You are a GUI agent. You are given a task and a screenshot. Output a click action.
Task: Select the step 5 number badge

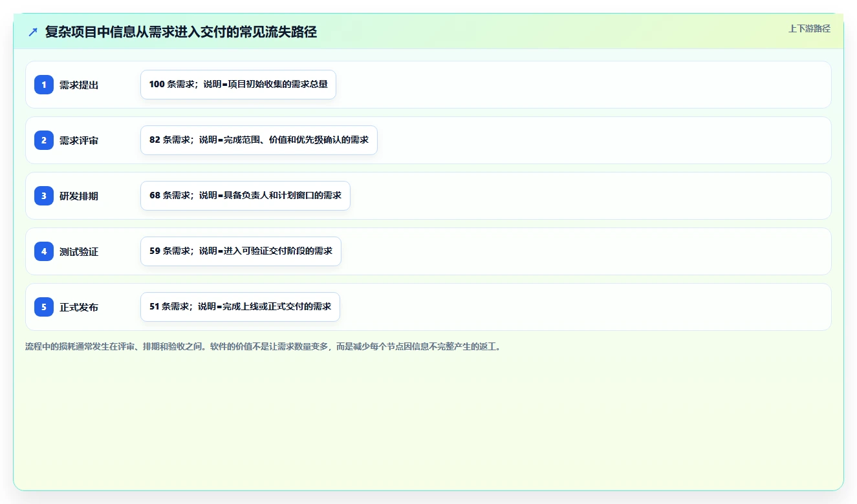pyautogui.click(x=44, y=307)
